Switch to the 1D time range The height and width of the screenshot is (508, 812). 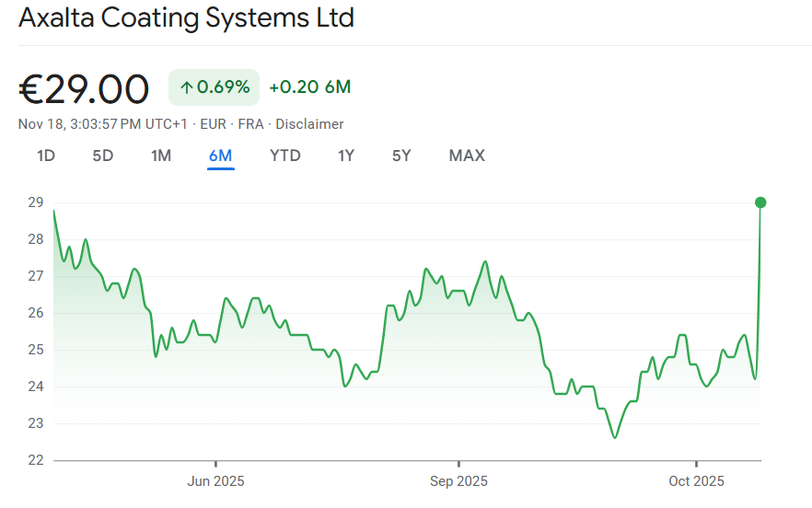[46, 156]
